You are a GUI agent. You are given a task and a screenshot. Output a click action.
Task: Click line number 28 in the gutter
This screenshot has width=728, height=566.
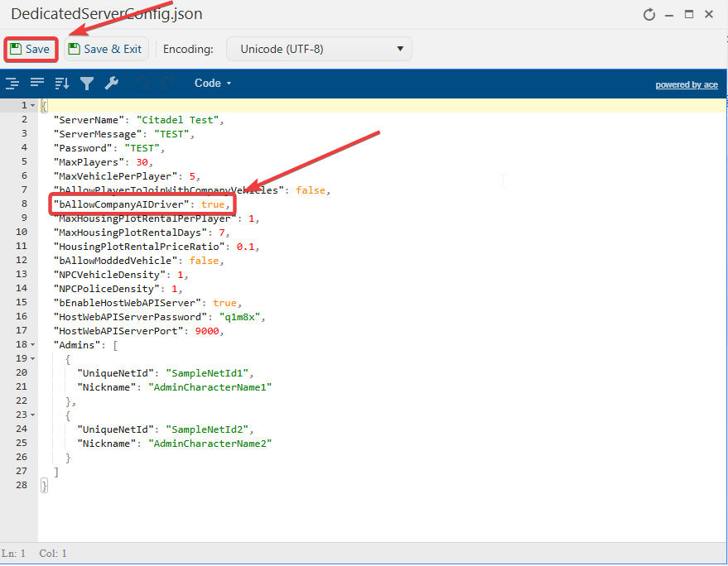coord(22,485)
